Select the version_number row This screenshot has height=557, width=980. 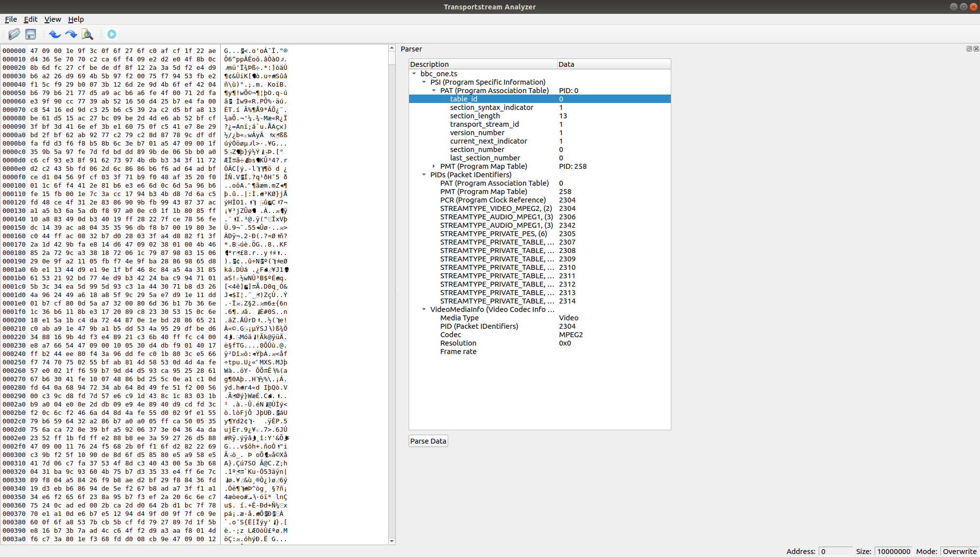click(x=540, y=133)
